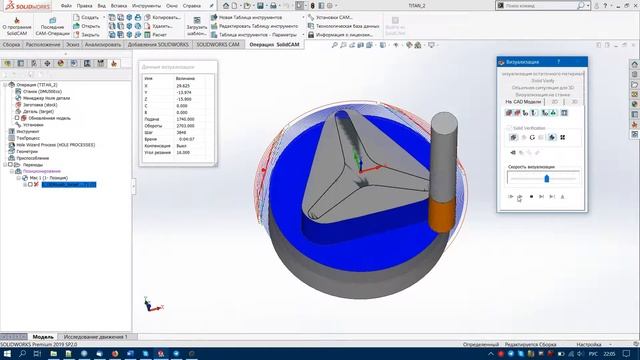Image resolution: width=640 pixels, height=360 pixels.
Task: Open Таблица инструментов - Параметры
Action: click(x=253, y=35)
